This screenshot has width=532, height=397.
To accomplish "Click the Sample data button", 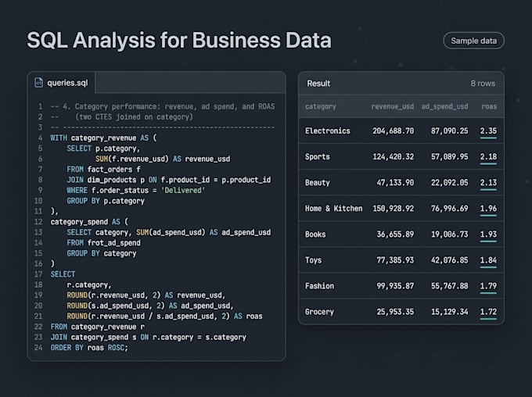I will 473,41.
